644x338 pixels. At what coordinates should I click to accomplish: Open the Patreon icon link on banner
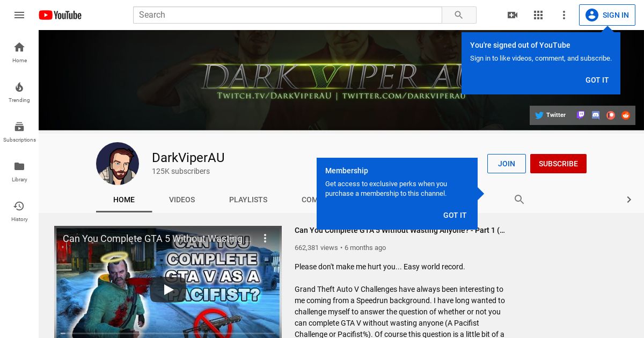click(x=611, y=115)
